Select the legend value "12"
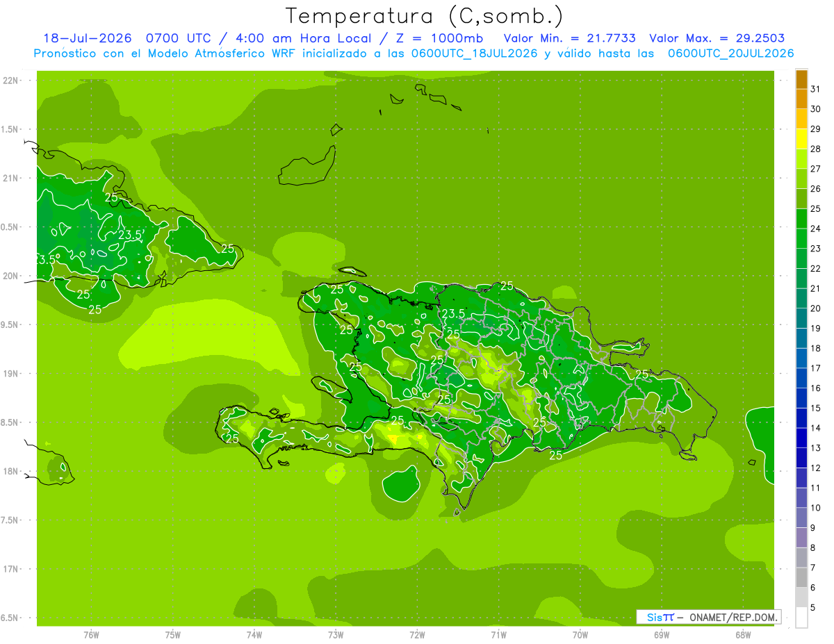 tap(816, 468)
